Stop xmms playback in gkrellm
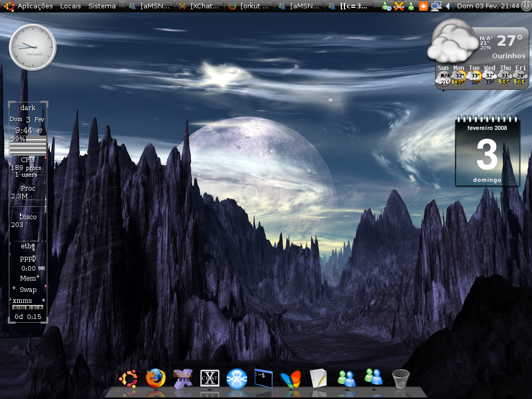The image size is (532, 399). click(x=28, y=308)
